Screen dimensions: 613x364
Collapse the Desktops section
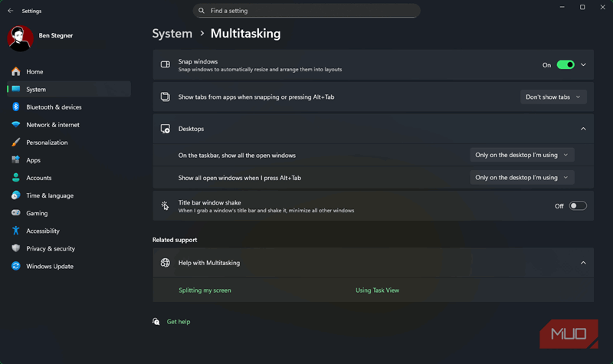583,129
